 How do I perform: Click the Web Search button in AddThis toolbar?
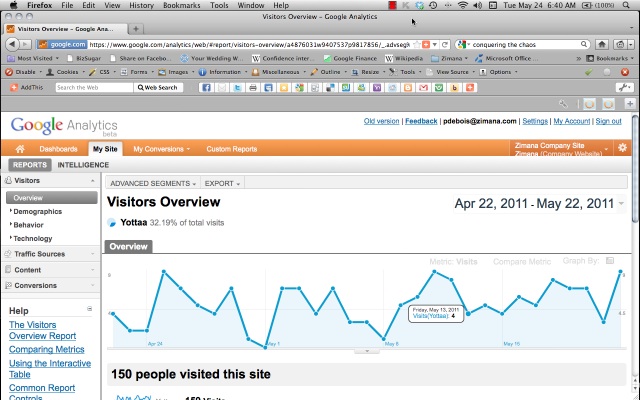[x=158, y=87]
